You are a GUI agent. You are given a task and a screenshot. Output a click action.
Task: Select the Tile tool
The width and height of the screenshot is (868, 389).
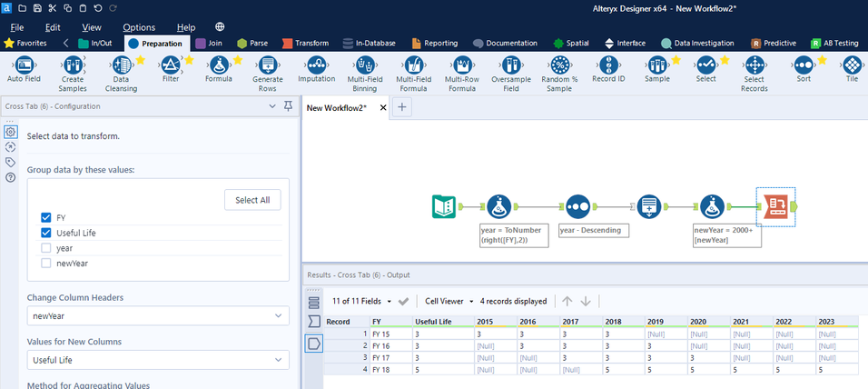coord(852,70)
